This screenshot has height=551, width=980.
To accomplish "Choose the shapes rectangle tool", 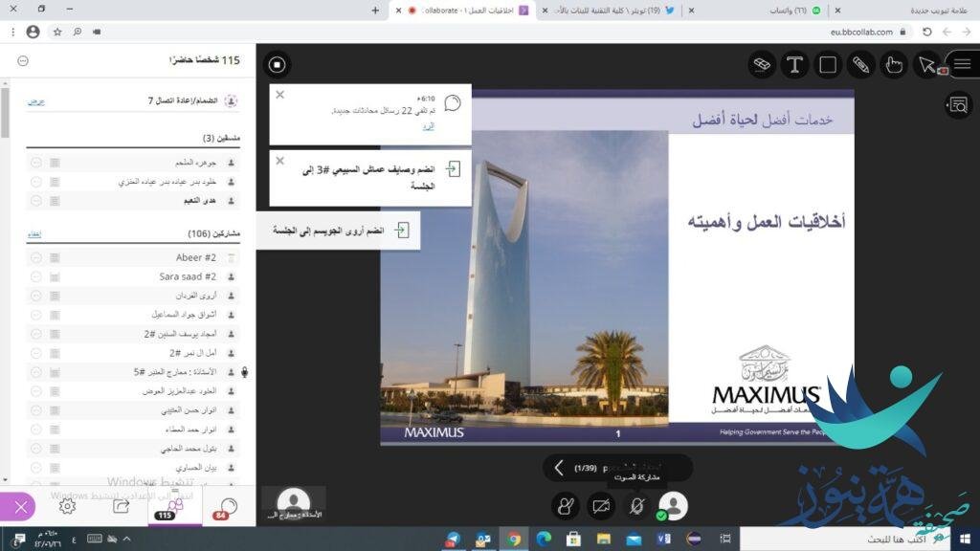I will point(828,65).
